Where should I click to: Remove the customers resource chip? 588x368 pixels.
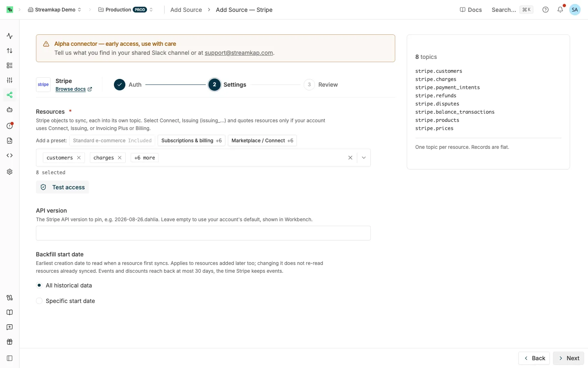coord(79,158)
